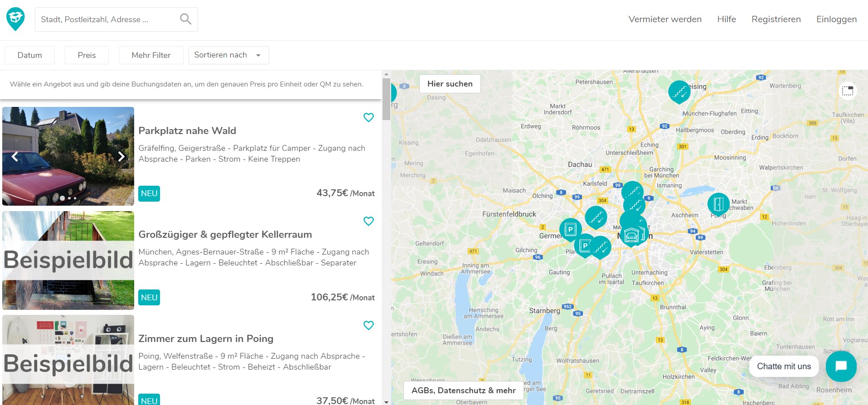Select the door marker near Markt Schwaben
The image size is (868, 405).
pyautogui.click(x=718, y=204)
